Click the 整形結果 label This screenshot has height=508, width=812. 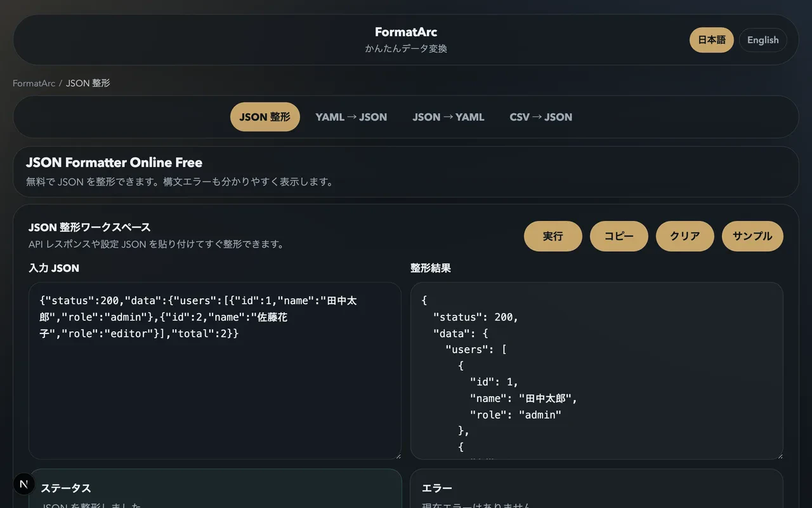pyautogui.click(x=431, y=268)
